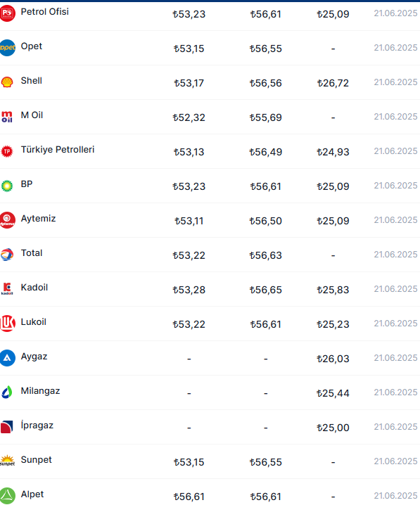
Task: Open the Kadoil brand name link
Action: tap(34, 287)
